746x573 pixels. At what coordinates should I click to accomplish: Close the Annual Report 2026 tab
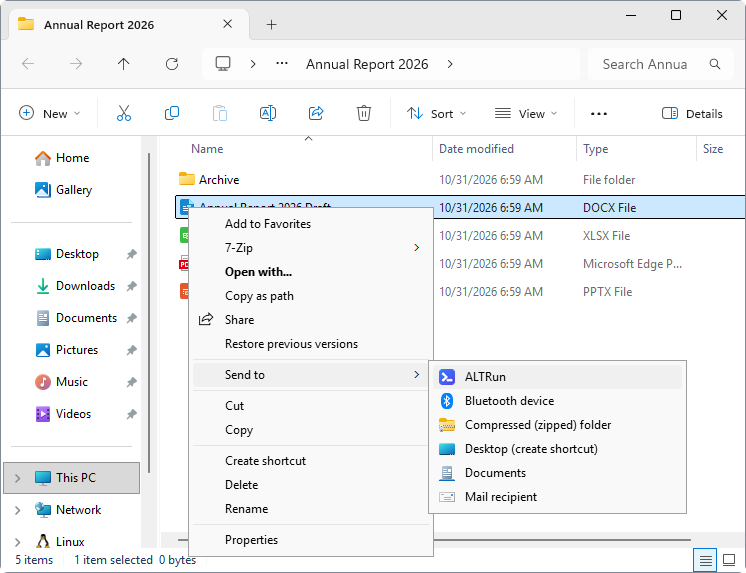227,24
